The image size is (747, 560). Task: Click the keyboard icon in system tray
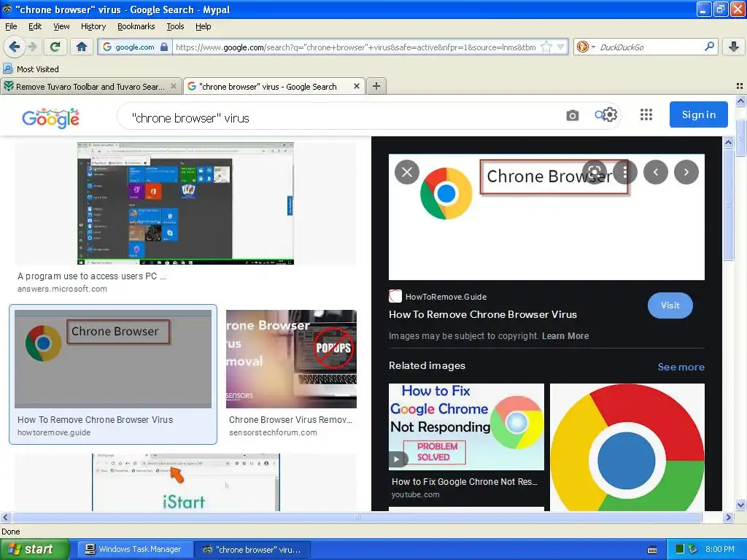[x=652, y=550]
